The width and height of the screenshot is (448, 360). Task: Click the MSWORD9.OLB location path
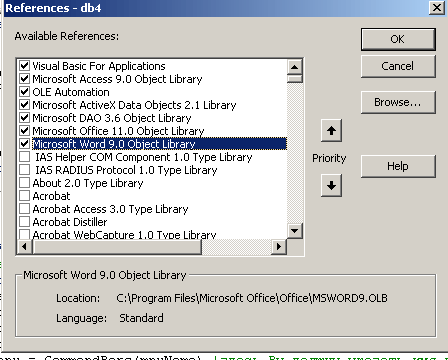252,298
